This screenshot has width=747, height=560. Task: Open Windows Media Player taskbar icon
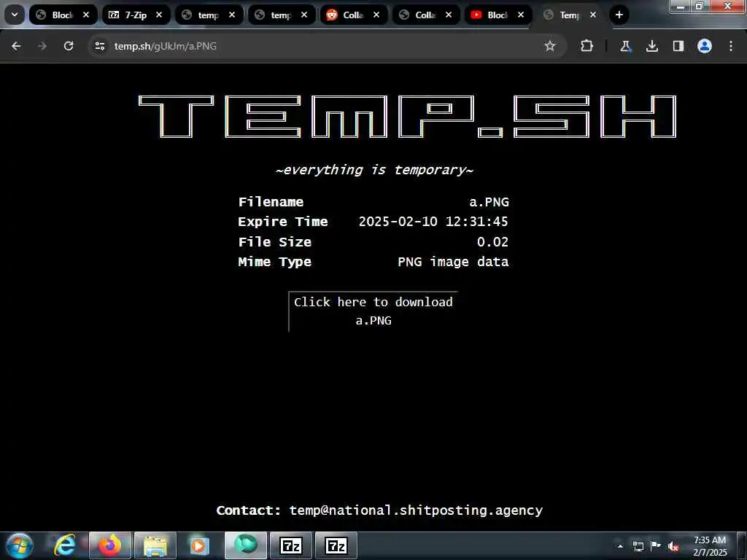coord(200,545)
